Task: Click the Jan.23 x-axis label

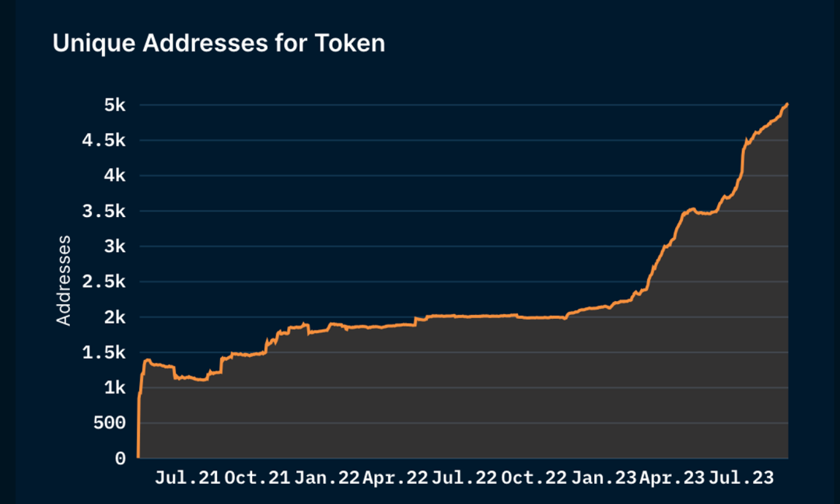Action: click(603, 478)
